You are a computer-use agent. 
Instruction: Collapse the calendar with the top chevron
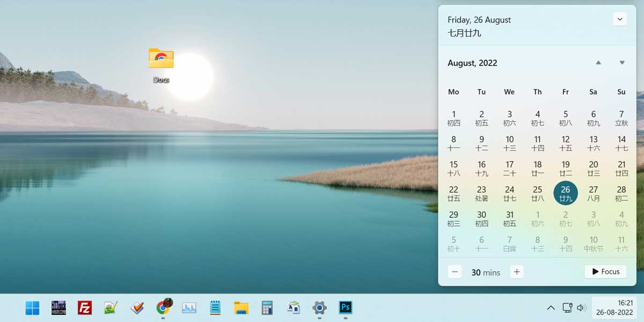[620, 19]
